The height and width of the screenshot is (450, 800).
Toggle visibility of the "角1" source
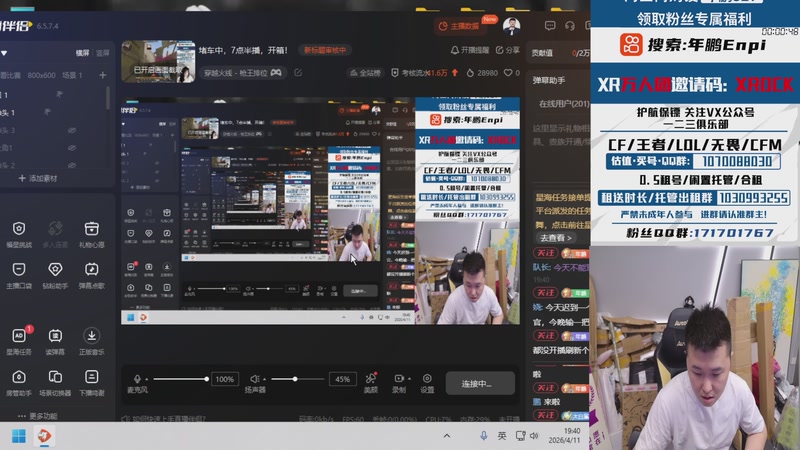click(72, 148)
